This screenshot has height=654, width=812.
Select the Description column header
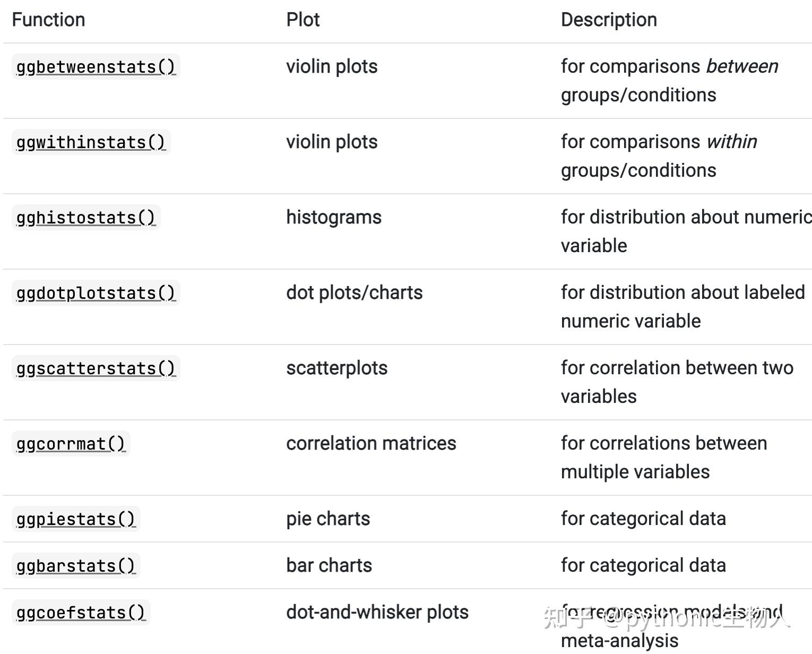click(609, 20)
